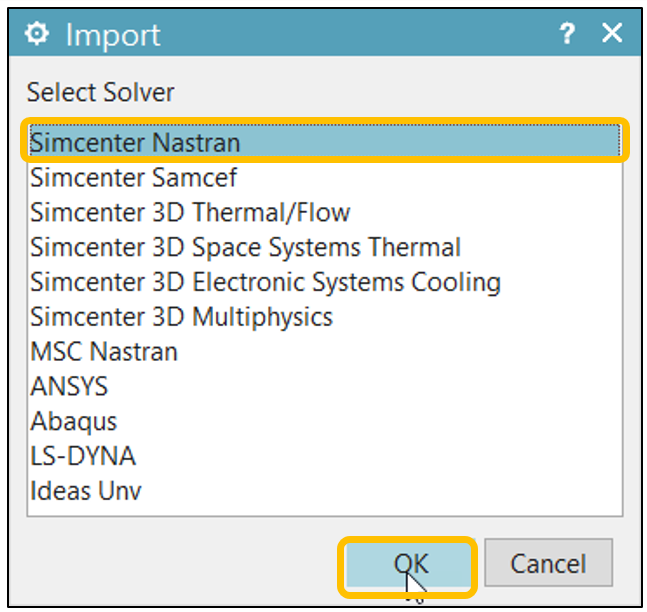Click blank dialog area left of OK
The height and width of the screenshot is (612, 647).
180,564
